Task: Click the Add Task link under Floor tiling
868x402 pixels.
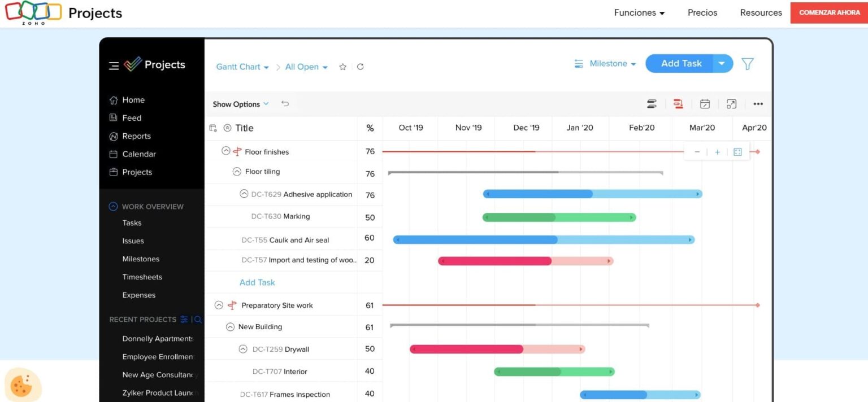Action: tap(257, 282)
